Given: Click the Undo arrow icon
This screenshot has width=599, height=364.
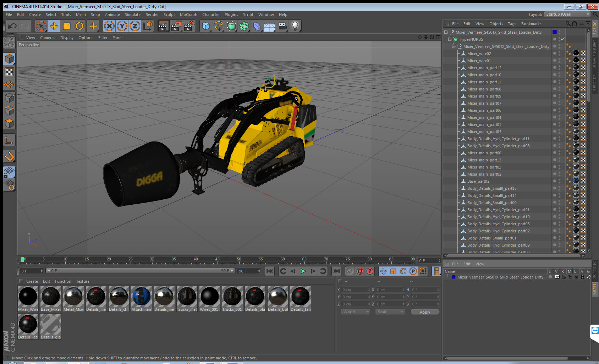Looking at the screenshot, I should coord(12,26).
